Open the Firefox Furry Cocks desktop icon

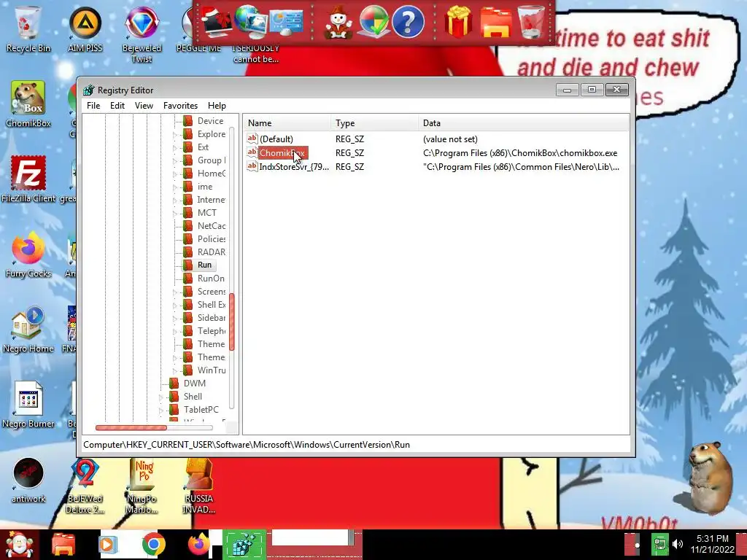(x=28, y=254)
